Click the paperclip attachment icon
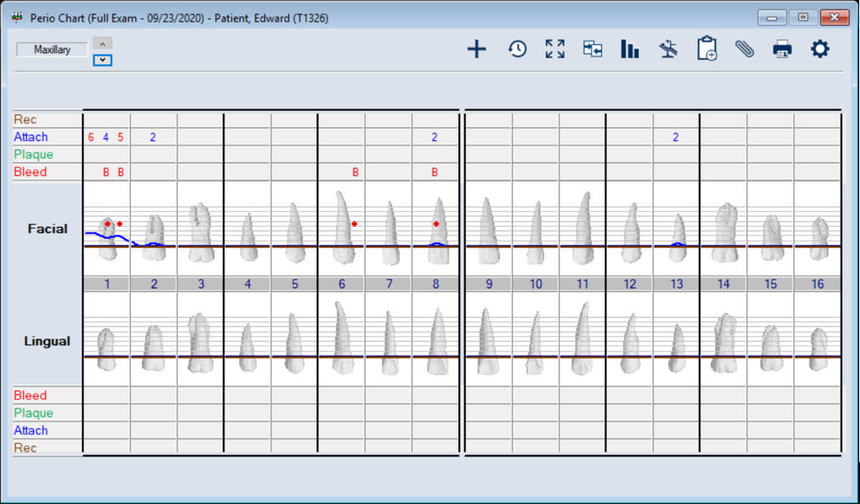Image resolution: width=860 pixels, height=504 pixels. coord(745,49)
